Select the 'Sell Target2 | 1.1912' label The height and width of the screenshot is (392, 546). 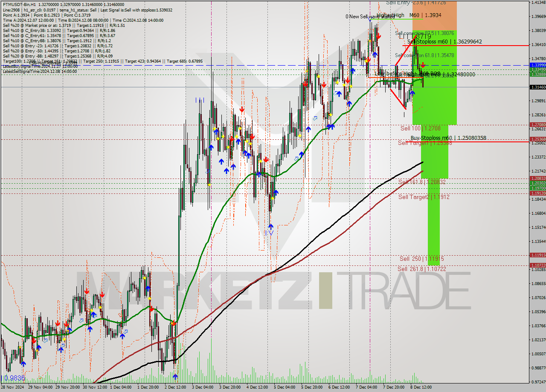(424, 197)
